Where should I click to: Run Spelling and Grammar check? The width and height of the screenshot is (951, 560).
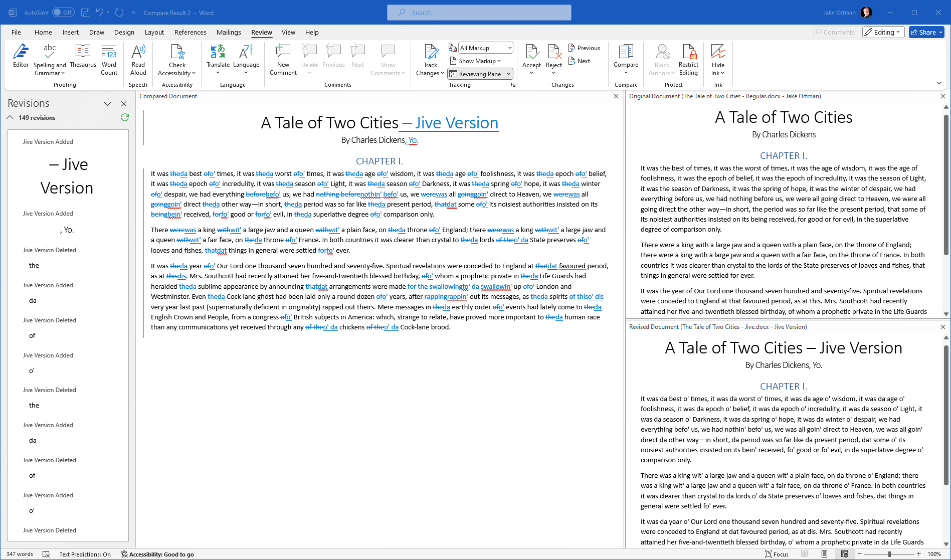tap(50, 60)
